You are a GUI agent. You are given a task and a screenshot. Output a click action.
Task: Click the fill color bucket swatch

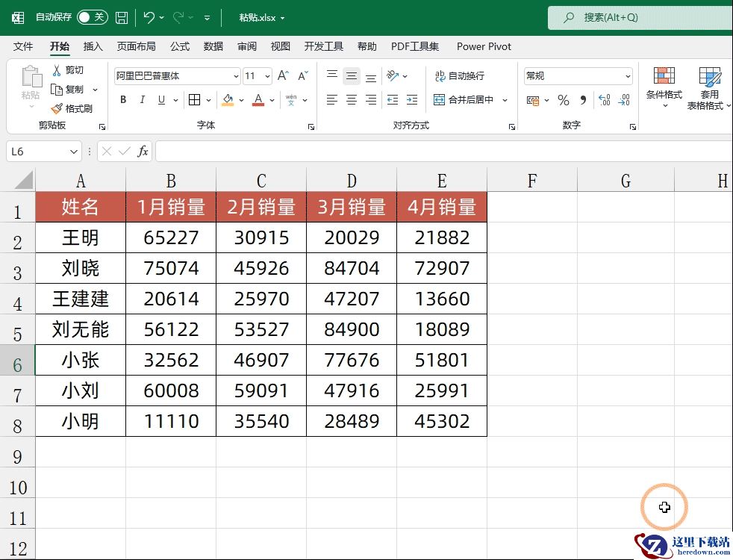click(228, 99)
